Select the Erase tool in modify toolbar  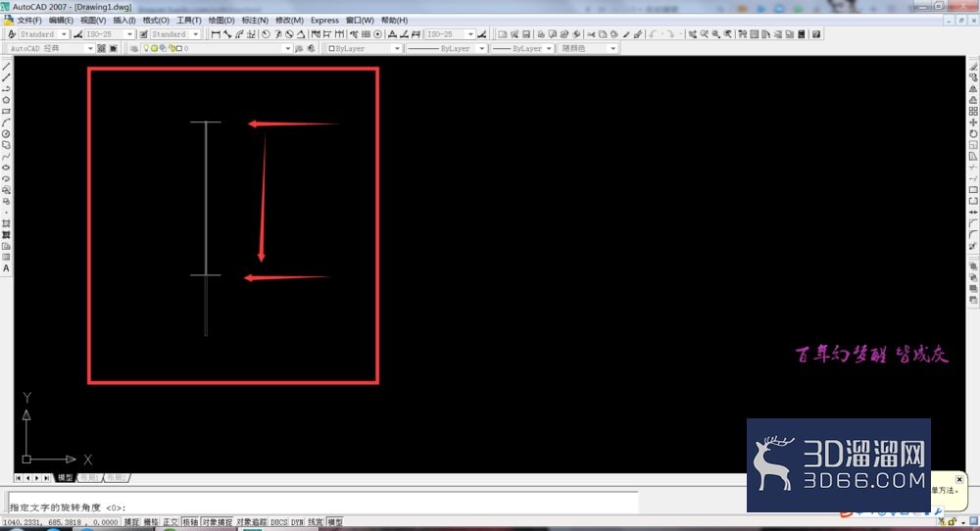click(973, 67)
